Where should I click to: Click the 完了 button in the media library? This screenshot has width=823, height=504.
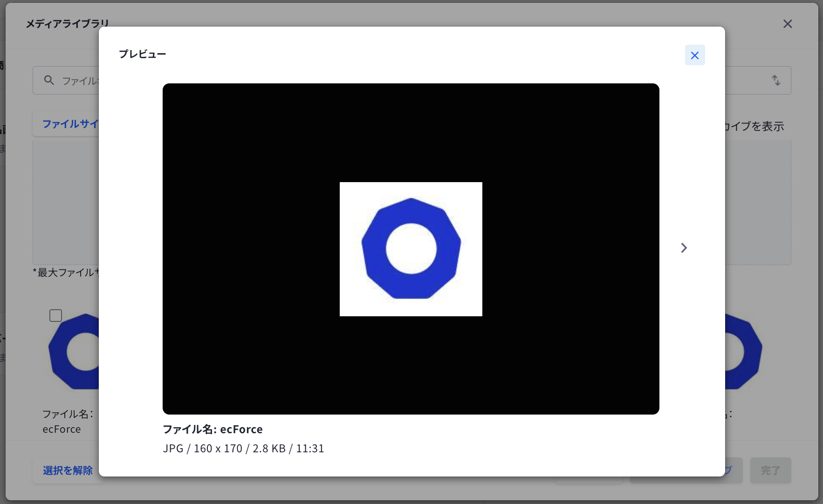(x=770, y=470)
